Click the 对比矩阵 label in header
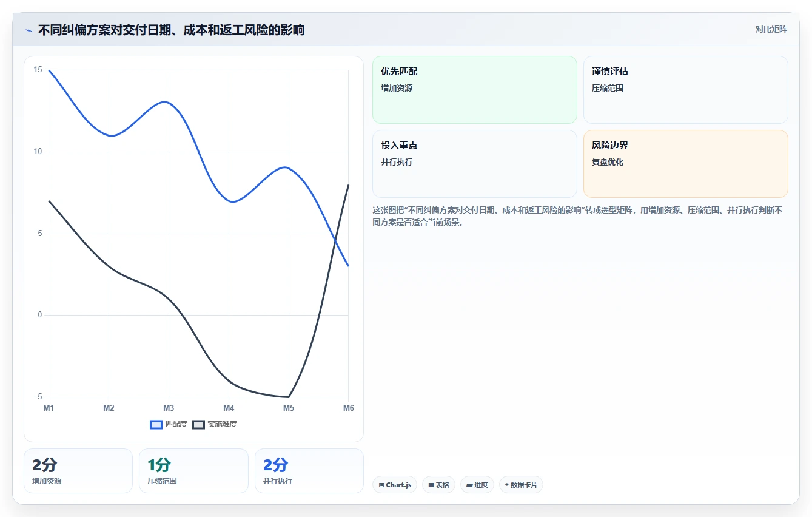Viewport: 812px width, 517px height. pyautogui.click(x=771, y=30)
